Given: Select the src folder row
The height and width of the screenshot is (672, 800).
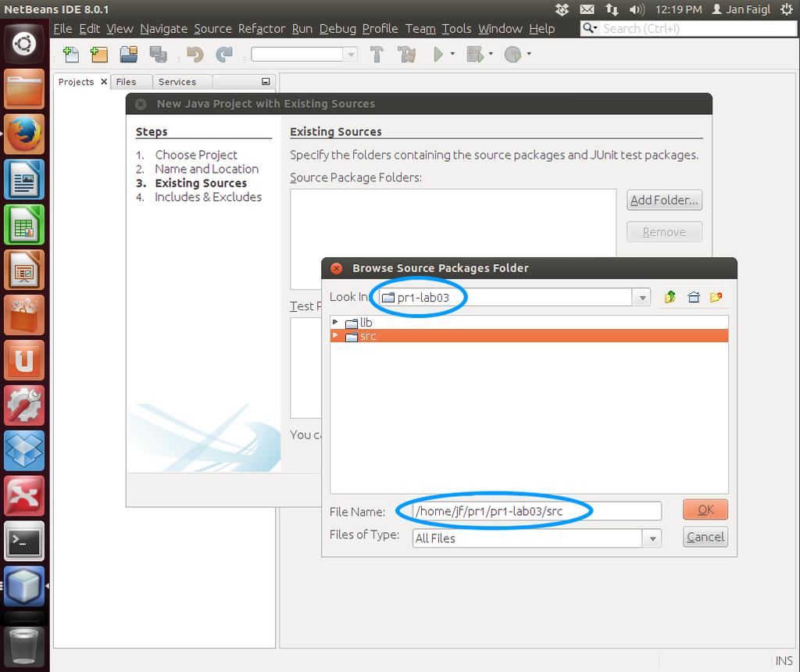Looking at the screenshot, I should click(x=529, y=336).
